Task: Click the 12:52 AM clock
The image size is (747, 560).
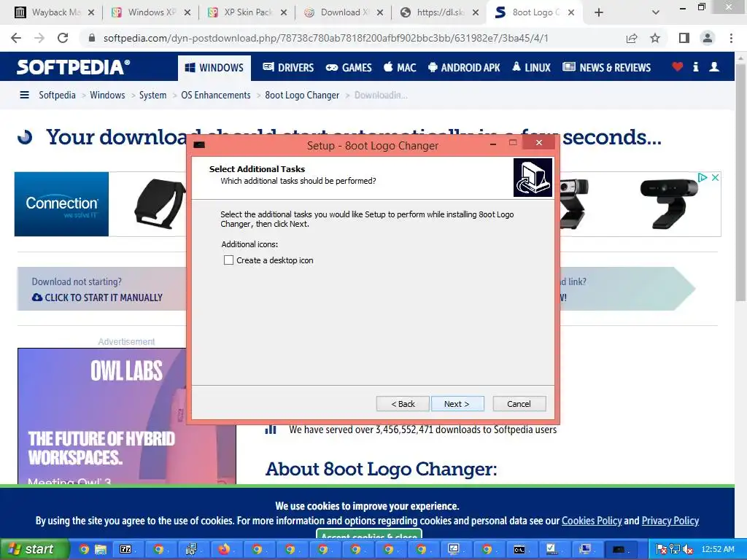Action: pyautogui.click(x=718, y=550)
